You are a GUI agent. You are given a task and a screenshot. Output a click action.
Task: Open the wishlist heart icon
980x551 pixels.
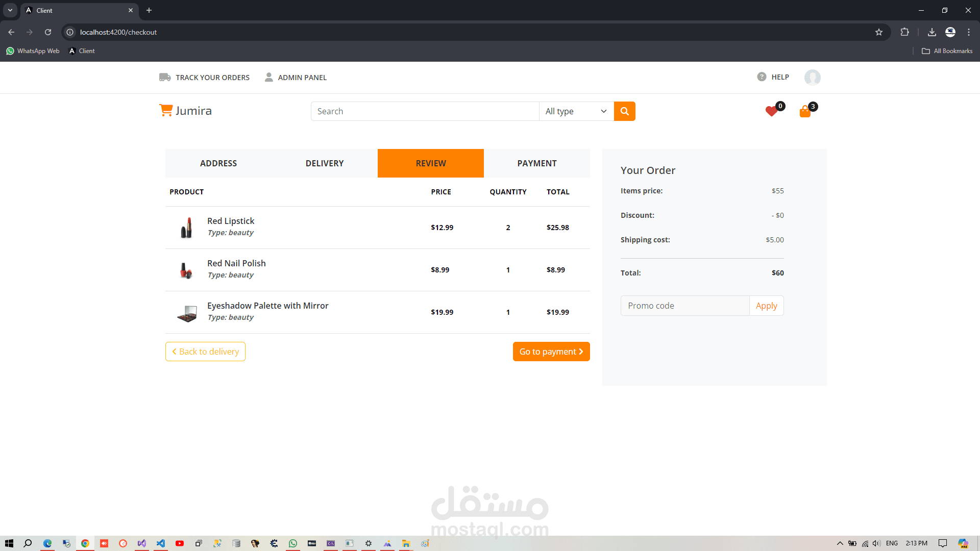pos(771,111)
